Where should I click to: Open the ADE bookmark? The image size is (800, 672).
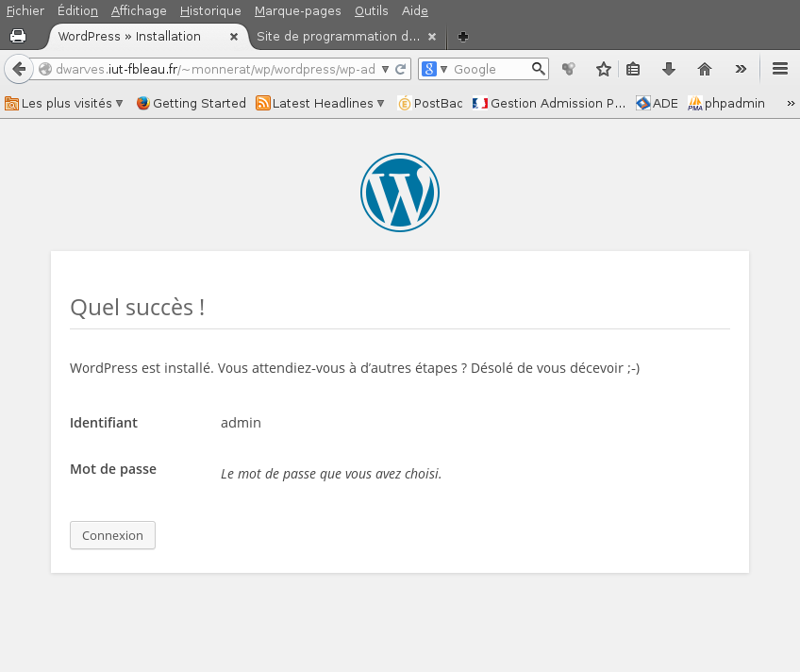click(x=658, y=103)
